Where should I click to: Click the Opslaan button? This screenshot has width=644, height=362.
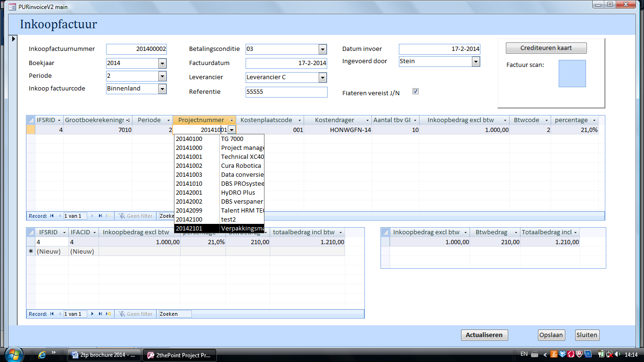(551, 335)
